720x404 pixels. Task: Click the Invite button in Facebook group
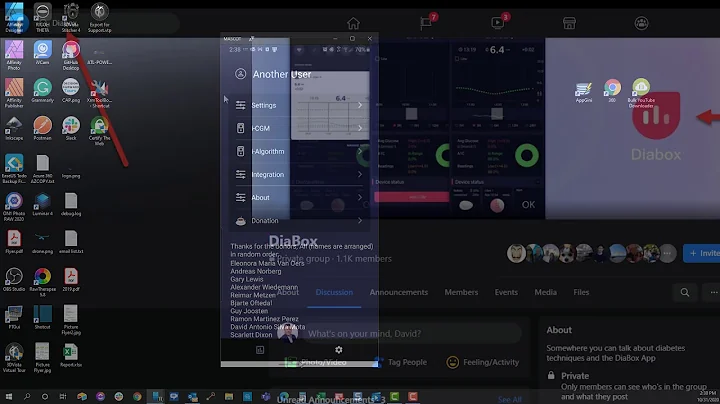click(702, 253)
